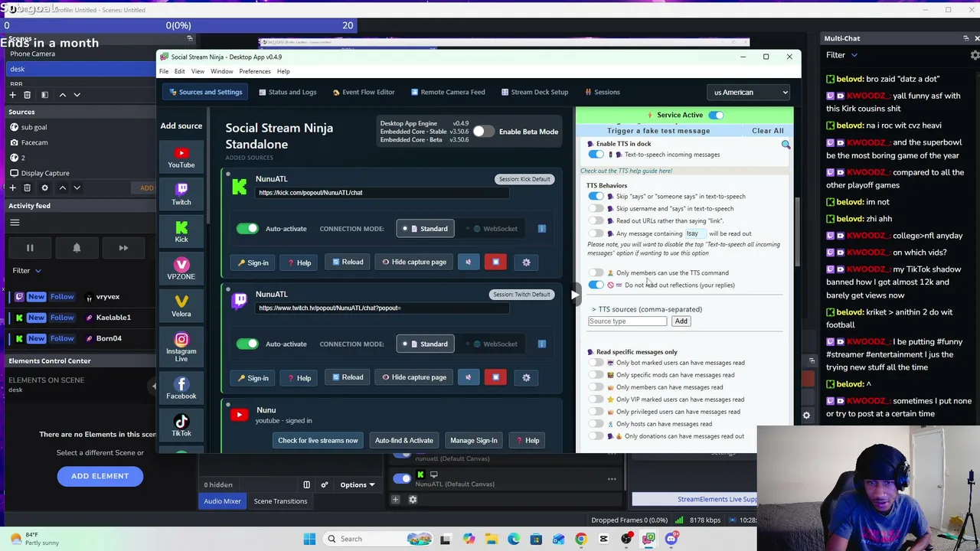
Task: Open the Filter dropdown in activity feed
Action: (x=27, y=270)
